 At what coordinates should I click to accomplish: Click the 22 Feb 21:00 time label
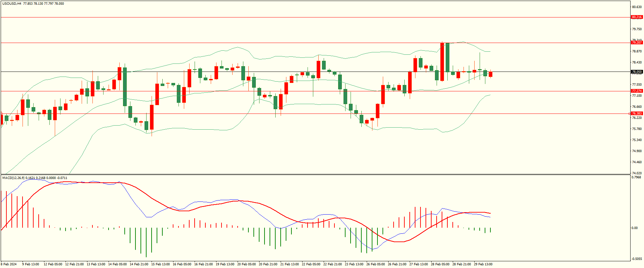(x=332, y=264)
